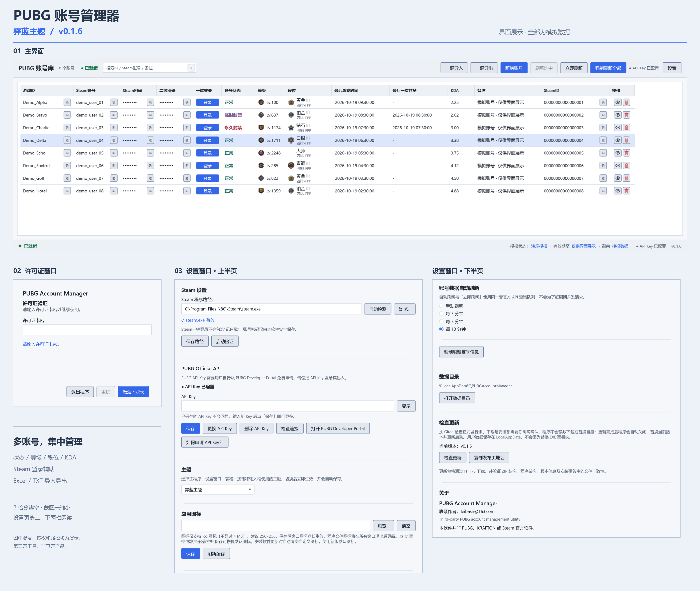Copy Steam password in Demo_Hotel row
Image resolution: width=700 pixels, height=591 pixels.
(150, 191)
